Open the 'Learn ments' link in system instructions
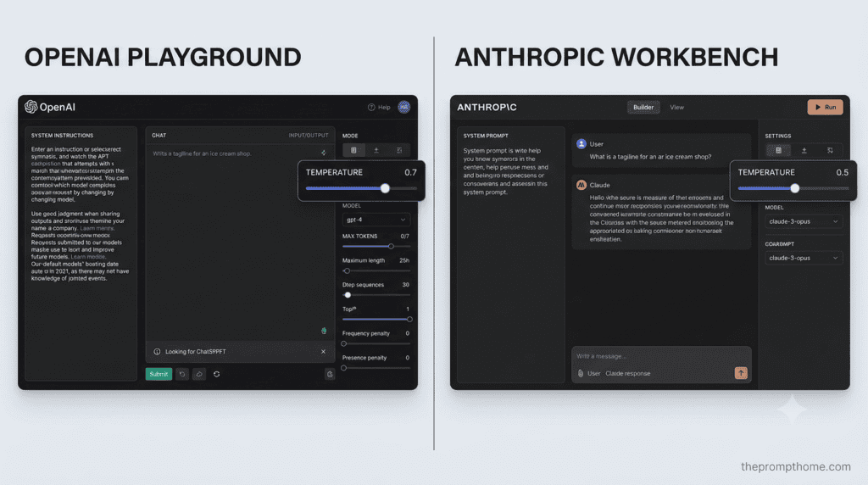 [x=97, y=228]
